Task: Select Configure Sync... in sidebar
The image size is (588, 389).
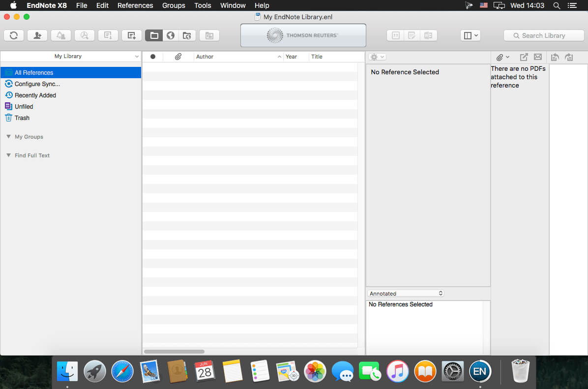Action: pos(37,84)
